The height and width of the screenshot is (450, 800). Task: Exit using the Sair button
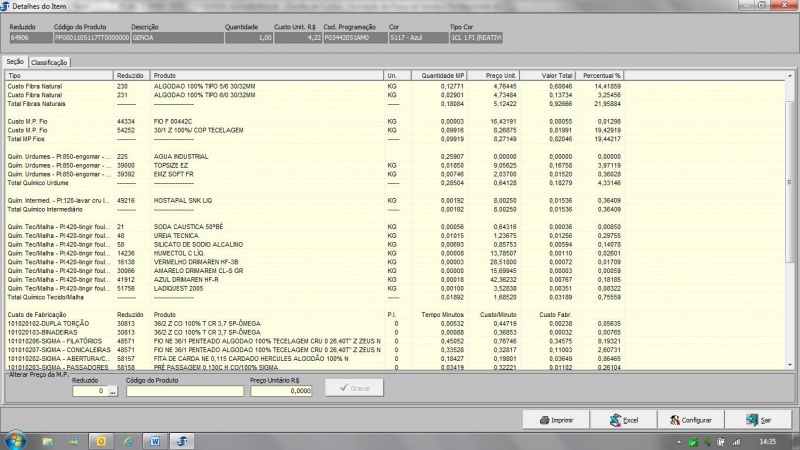point(759,420)
